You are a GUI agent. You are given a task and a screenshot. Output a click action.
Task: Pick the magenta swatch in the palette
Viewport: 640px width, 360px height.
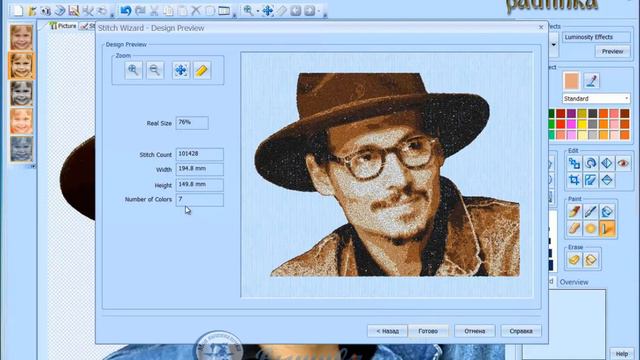(571, 124)
